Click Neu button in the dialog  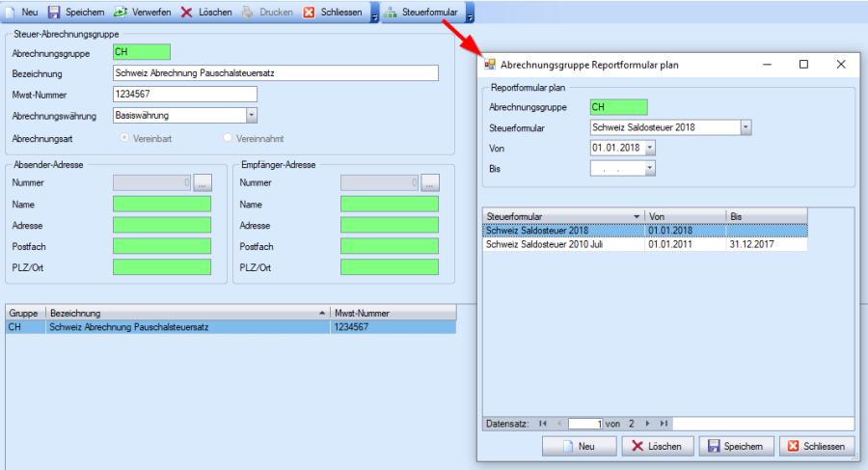coord(579,446)
